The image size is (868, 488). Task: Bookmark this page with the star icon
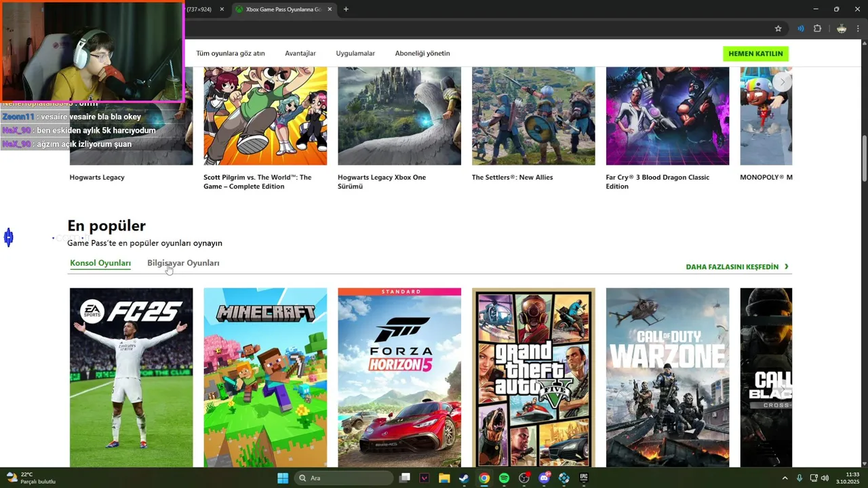tap(778, 28)
